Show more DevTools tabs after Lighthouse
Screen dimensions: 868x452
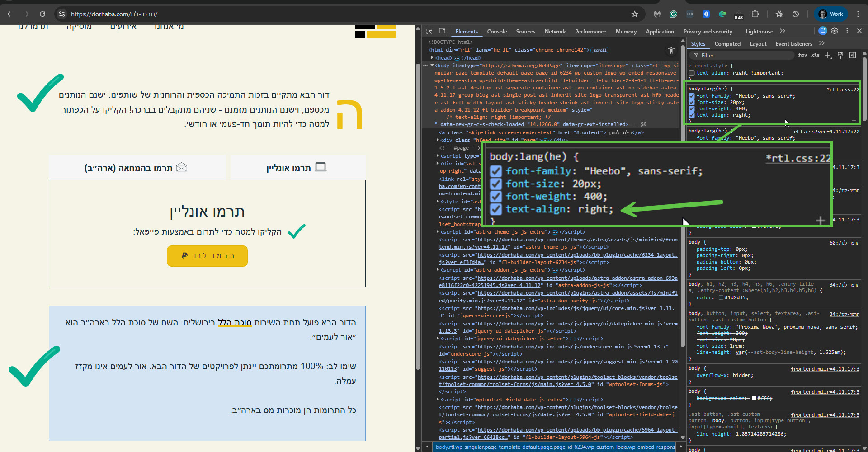[783, 31]
